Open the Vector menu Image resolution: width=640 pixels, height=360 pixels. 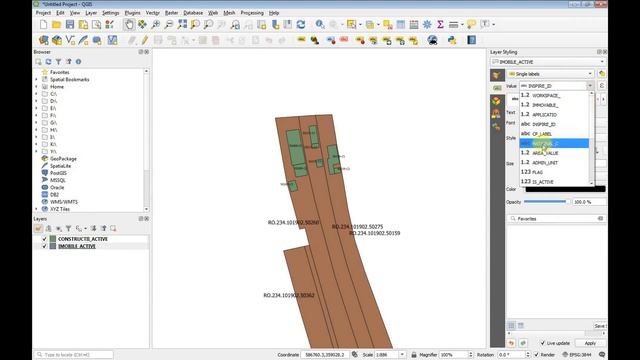[x=152, y=13]
